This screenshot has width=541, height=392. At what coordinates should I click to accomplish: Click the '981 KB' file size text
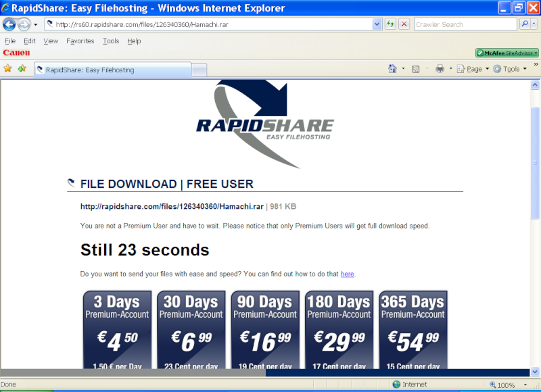[x=283, y=207]
